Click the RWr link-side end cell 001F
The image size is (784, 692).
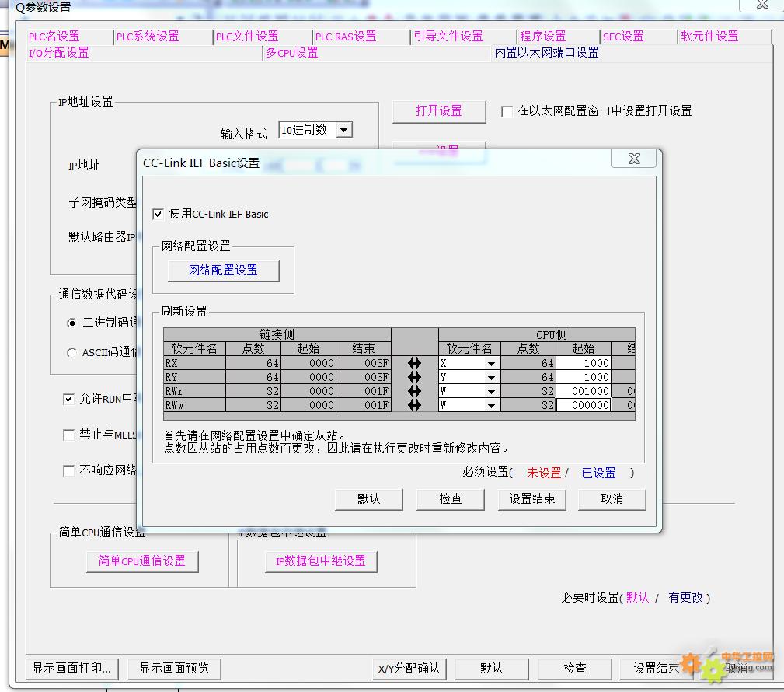364,391
